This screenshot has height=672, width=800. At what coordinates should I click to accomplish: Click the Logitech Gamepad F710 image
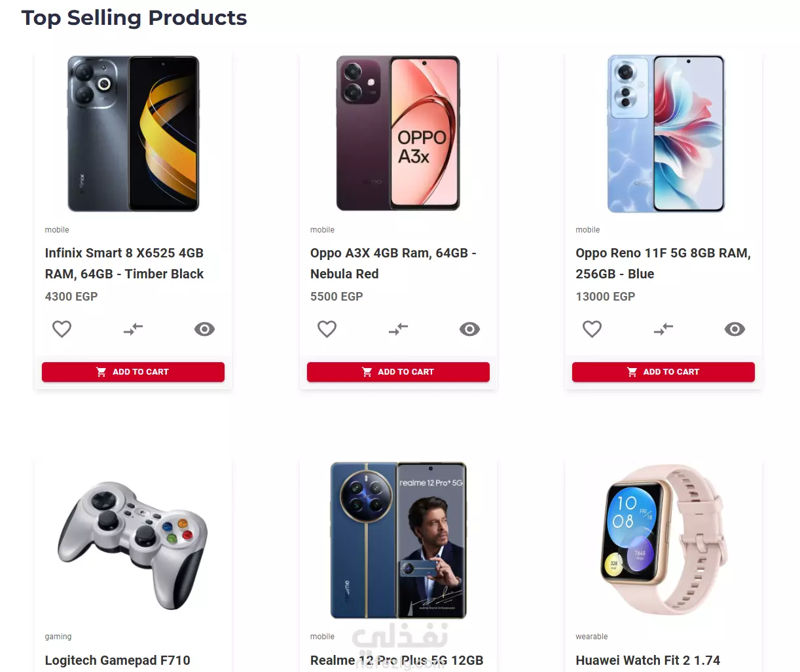[x=133, y=545]
